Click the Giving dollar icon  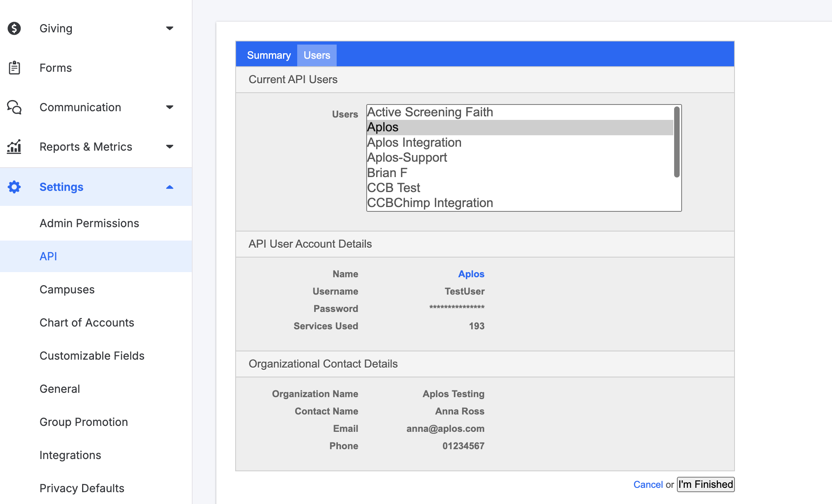click(14, 28)
